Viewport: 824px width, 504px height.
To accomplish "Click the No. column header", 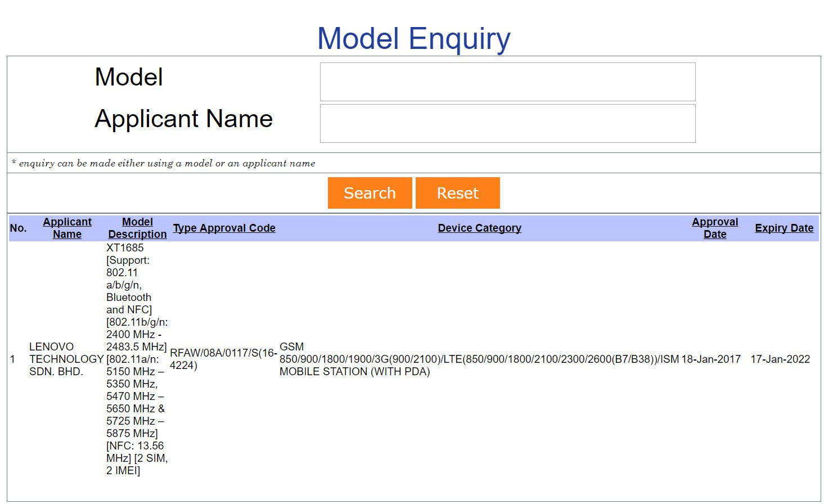I will point(18,228).
